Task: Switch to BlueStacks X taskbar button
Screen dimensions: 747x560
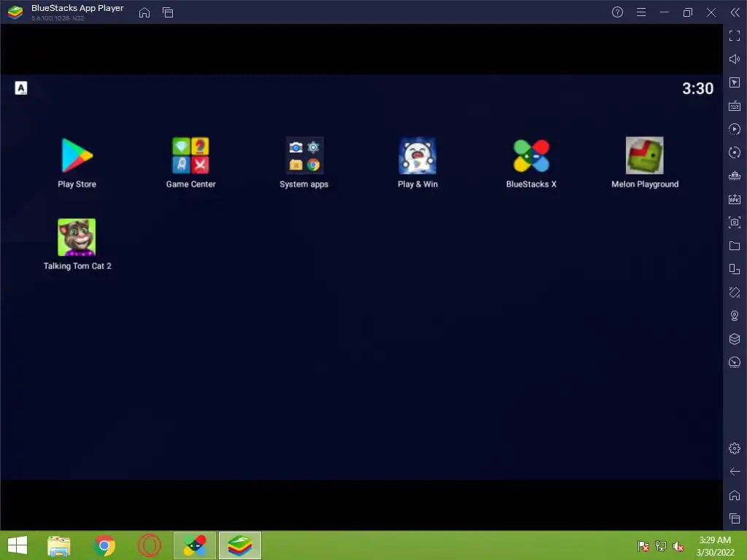Action: [195, 545]
